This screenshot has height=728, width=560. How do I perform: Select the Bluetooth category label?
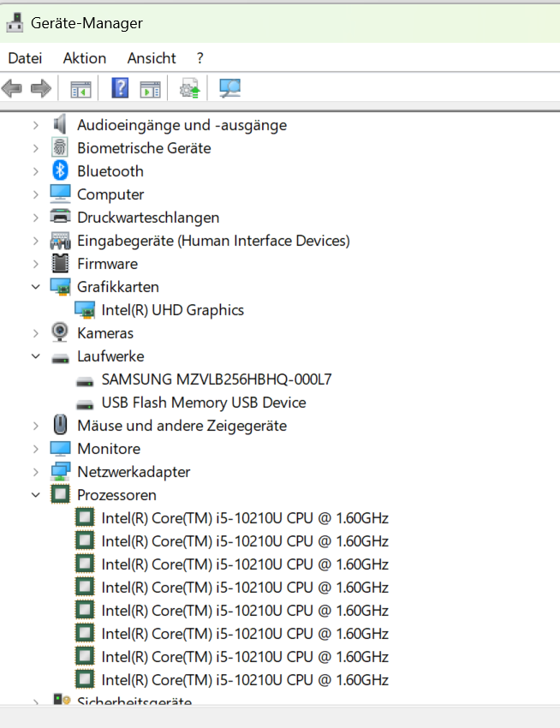[x=110, y=171]
